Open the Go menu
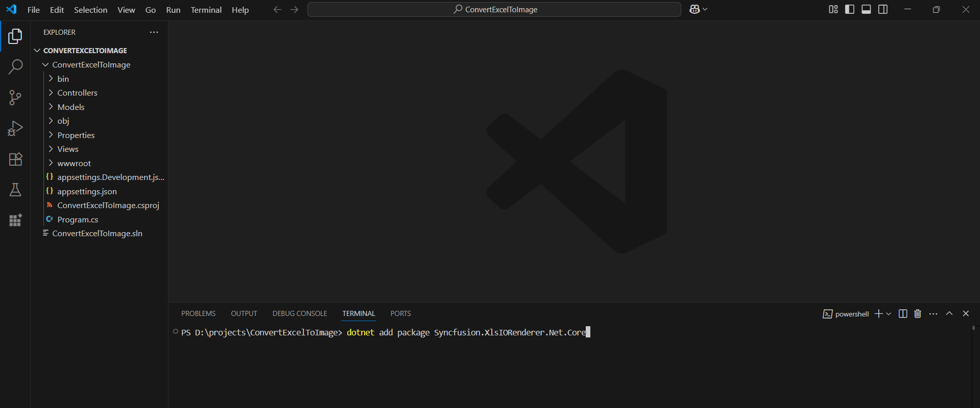980x408 pixels. click(x=151, y=10)
